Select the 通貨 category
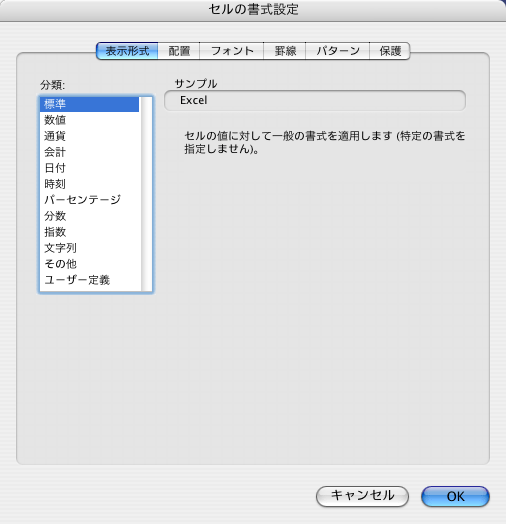 click(90, 136)
